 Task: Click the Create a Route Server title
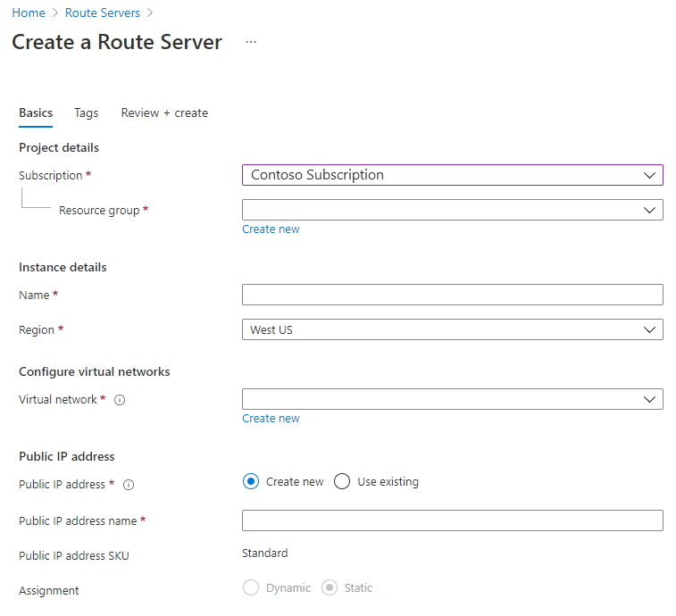click(117, 42)
